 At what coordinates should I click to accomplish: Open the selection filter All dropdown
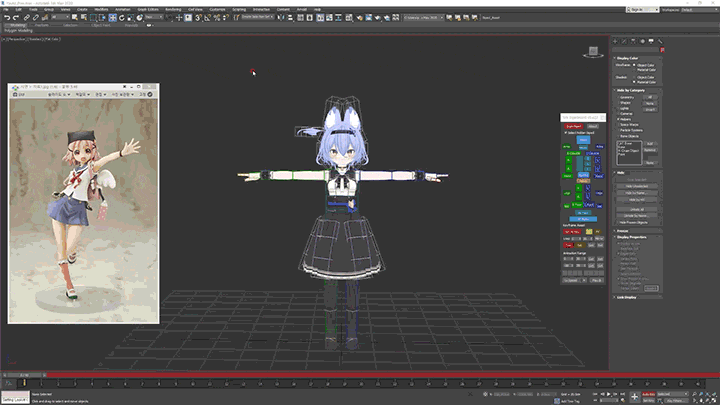pos(60,17)
